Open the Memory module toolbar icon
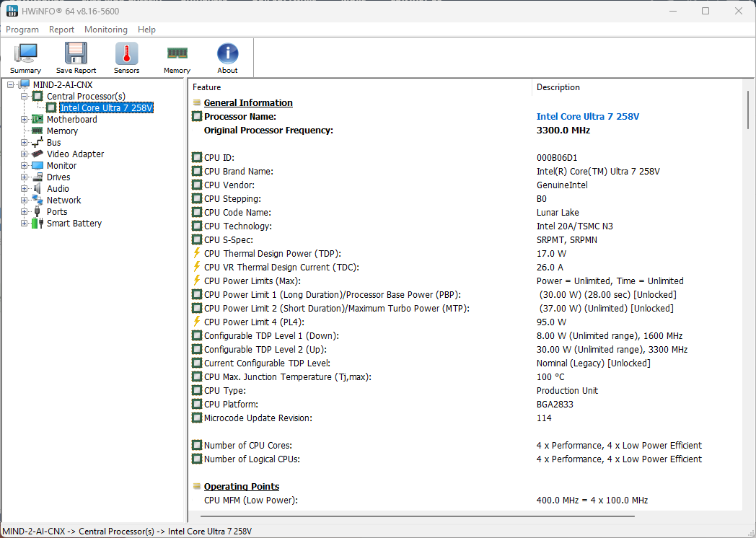The image size is (756, 538). click(x=177, y=53)
